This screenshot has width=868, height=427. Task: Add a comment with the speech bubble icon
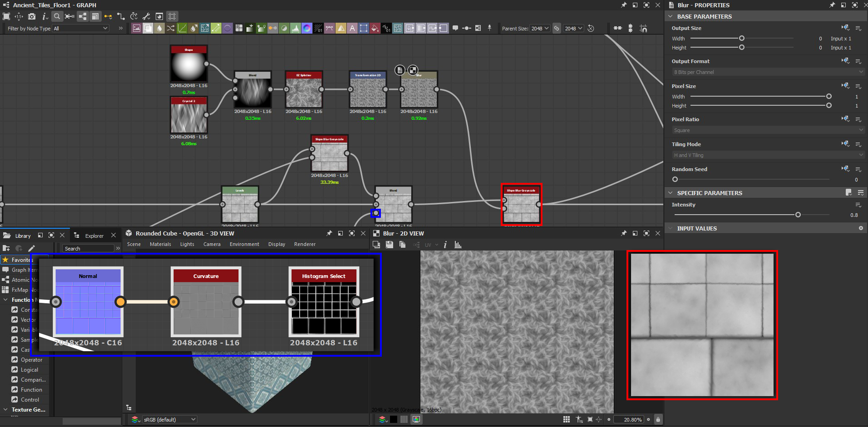tap(455, 28)
